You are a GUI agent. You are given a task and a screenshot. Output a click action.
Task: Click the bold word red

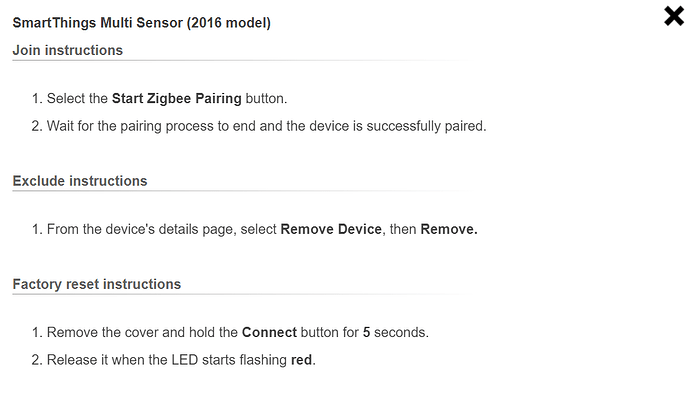[302, 360]
